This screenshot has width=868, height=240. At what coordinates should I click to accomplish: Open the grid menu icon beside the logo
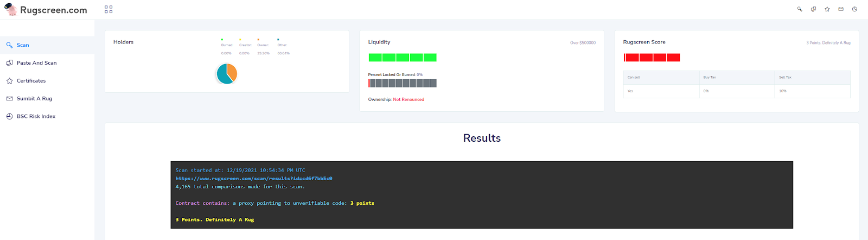point(108,9)
